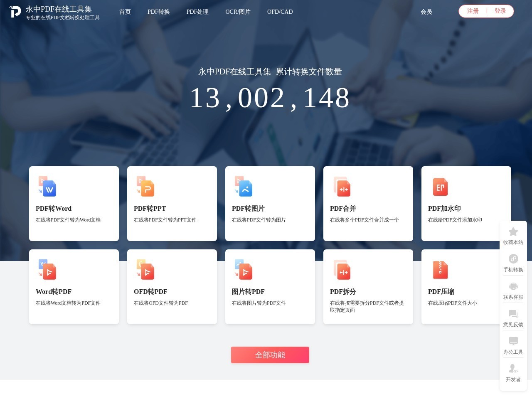532x399 pixels.
Task: Open the 办公工具 monitor icon
Action: click(x=513, y=341)
